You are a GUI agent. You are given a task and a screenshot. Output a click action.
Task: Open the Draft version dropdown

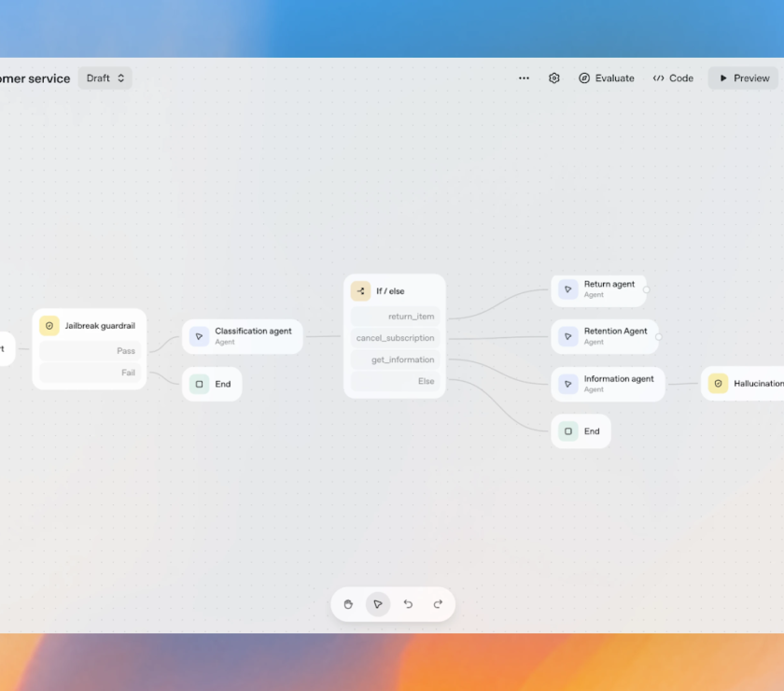[105, 78]
